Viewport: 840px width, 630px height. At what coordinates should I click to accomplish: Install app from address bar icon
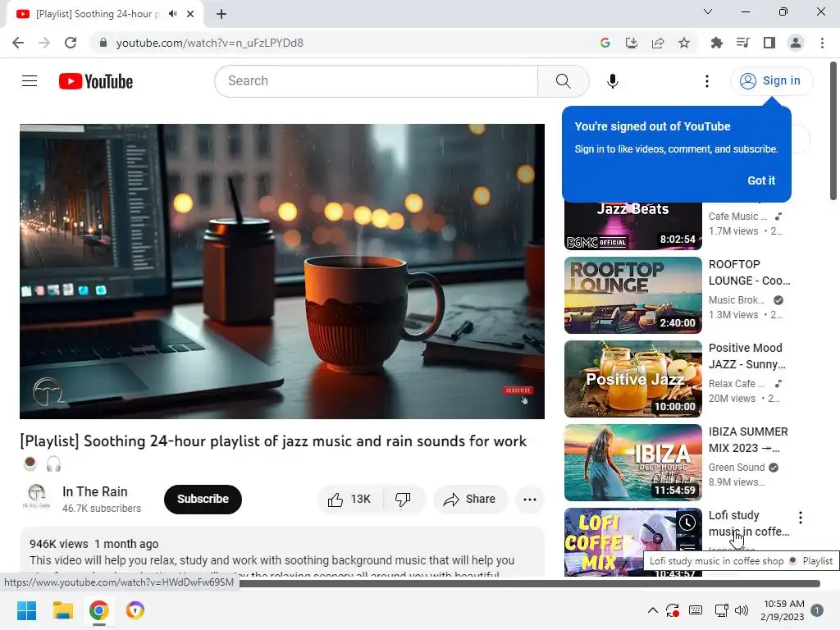(632, 43)
